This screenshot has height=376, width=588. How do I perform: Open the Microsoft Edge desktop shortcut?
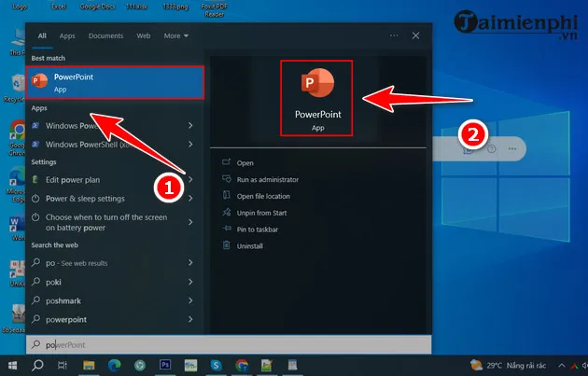(17, 186)
